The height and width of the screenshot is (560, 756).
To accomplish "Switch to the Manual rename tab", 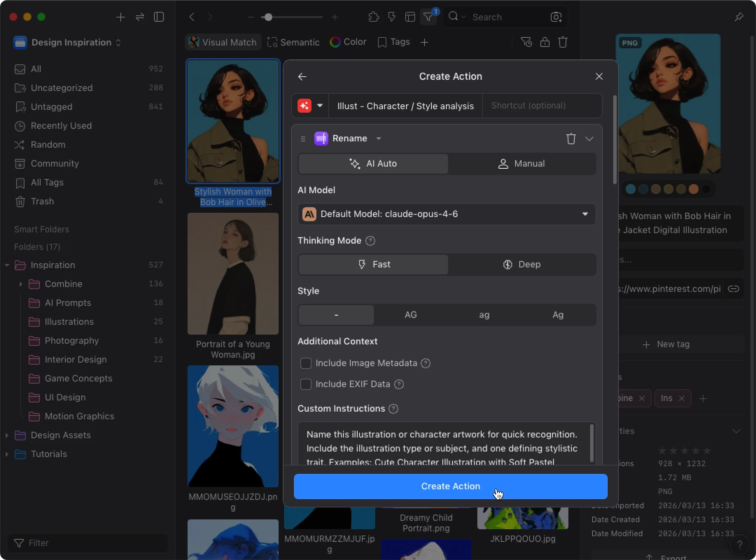I will click(522, 164).
